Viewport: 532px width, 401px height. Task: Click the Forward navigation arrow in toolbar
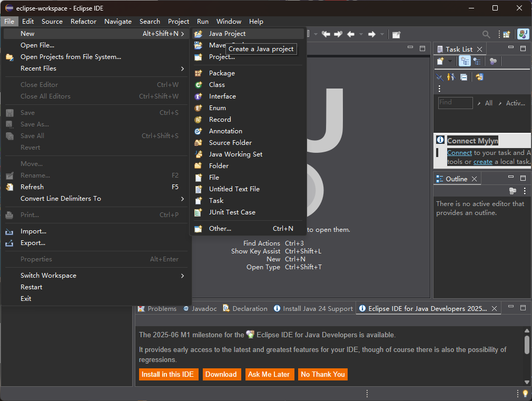[x=372, y=34]
